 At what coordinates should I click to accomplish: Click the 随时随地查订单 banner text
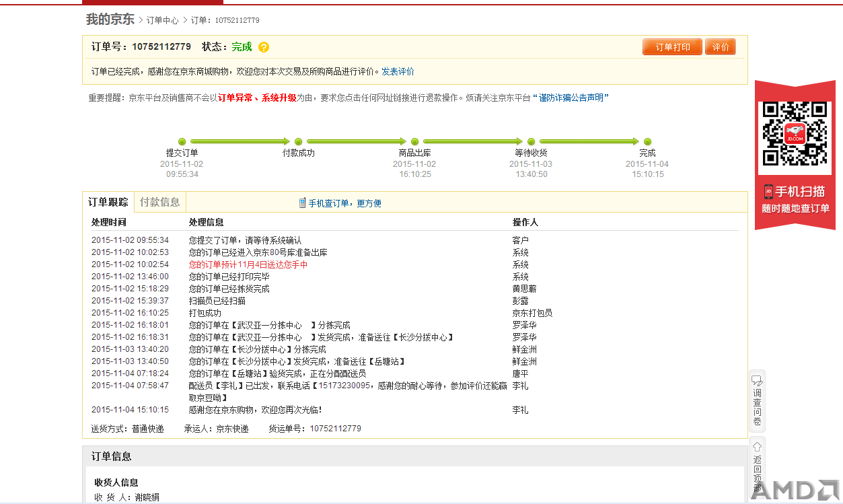click(x=795, y=209)
